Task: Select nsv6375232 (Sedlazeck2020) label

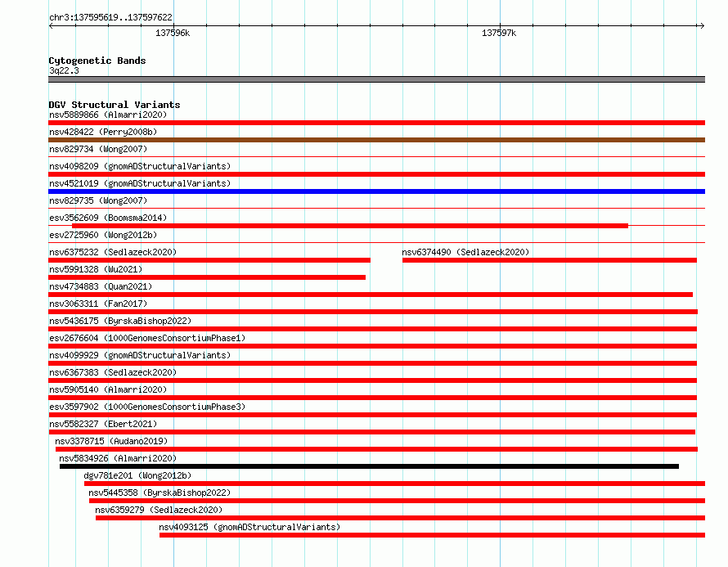Action: (113, 252)
